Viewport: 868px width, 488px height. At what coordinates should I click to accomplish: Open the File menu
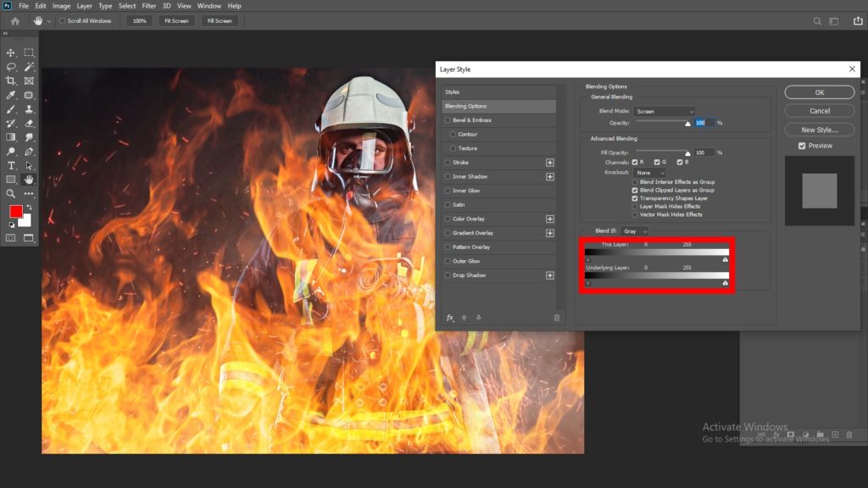point(24,6)
